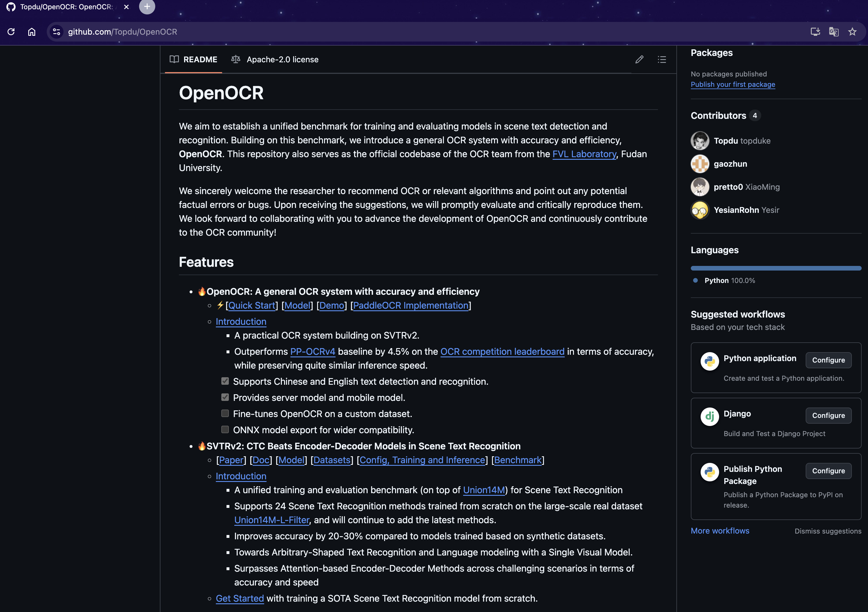This screenshot has height=612, width=868.
Task: Open the Model link under OpenOCR
Action: pos(297,305)
